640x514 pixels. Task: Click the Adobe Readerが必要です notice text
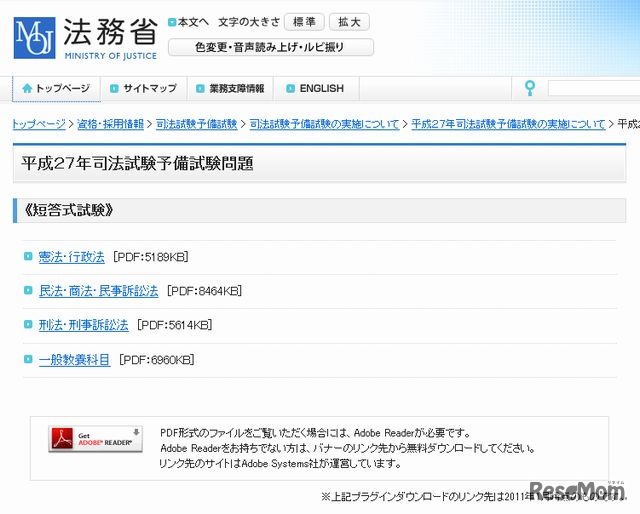(x=316, y=433)
